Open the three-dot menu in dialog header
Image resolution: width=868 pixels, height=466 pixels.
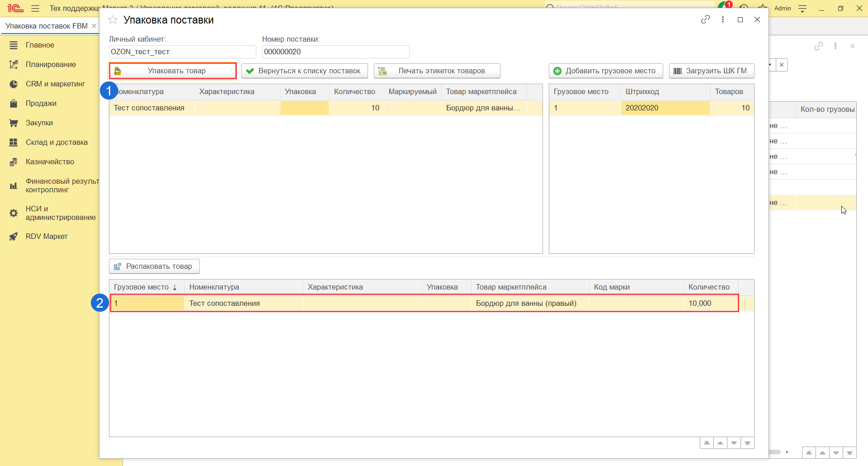[723, 19]
